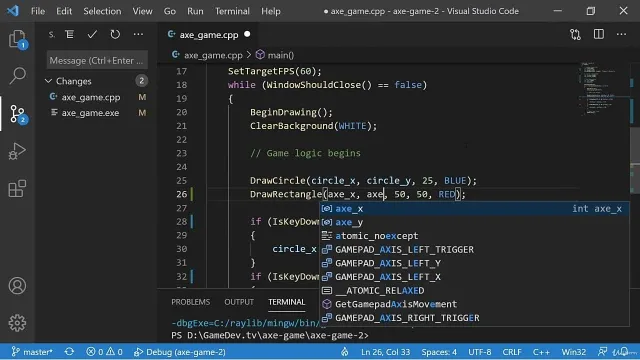This screenshot has height=360, width=640.
Task: Switch to the PROBLEMS panel tab
Action: 191,302
